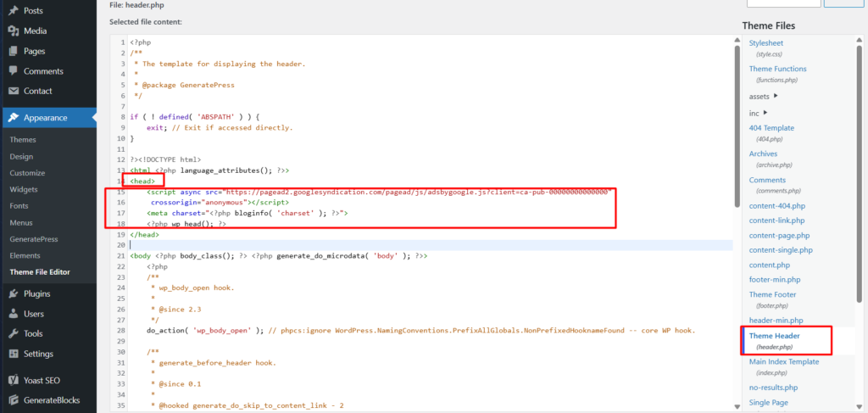The image size is (868, 413).
Task: Click the Yoast SEO icon
Action: (14, 380)
